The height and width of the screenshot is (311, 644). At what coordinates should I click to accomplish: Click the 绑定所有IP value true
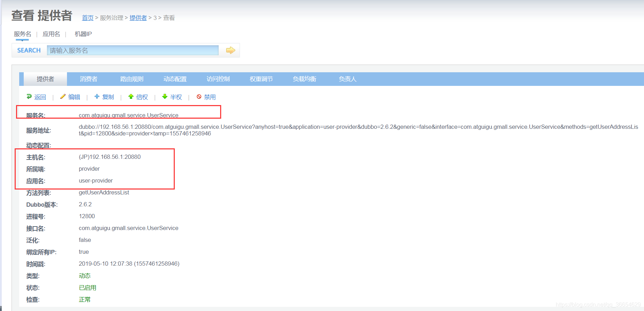[x=84, y=252]
